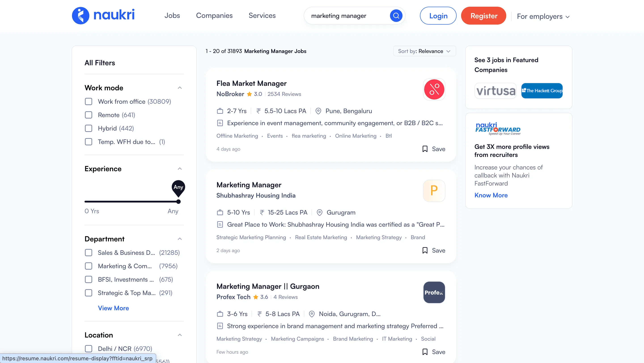The image size is (644, 363).
Task: Click the Register button
Action: (x=483, y=15)
